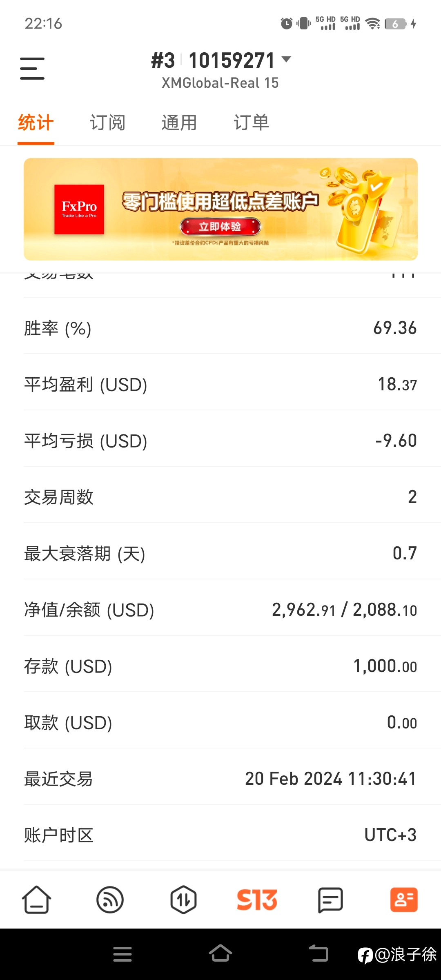This screenshot has height=980, width=441.
Task: Open the signals feed icon
Action: pos(110,900)
